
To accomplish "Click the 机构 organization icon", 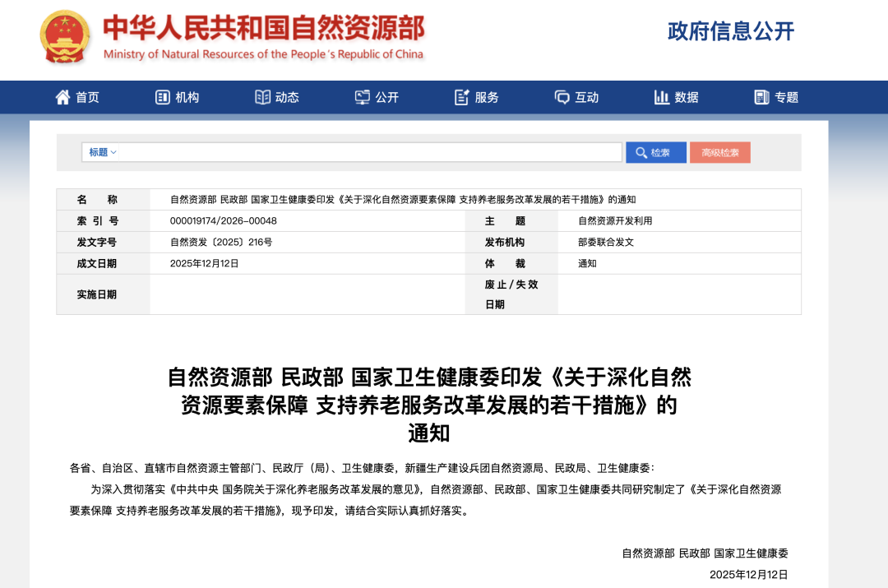I will [x=163, y=97].
